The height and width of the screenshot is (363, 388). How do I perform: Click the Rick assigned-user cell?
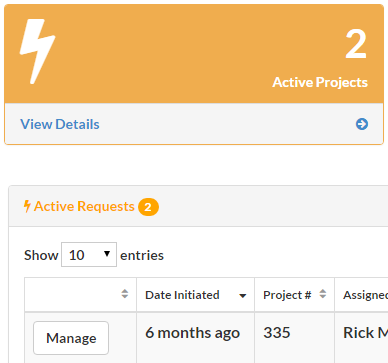point(365,333)
